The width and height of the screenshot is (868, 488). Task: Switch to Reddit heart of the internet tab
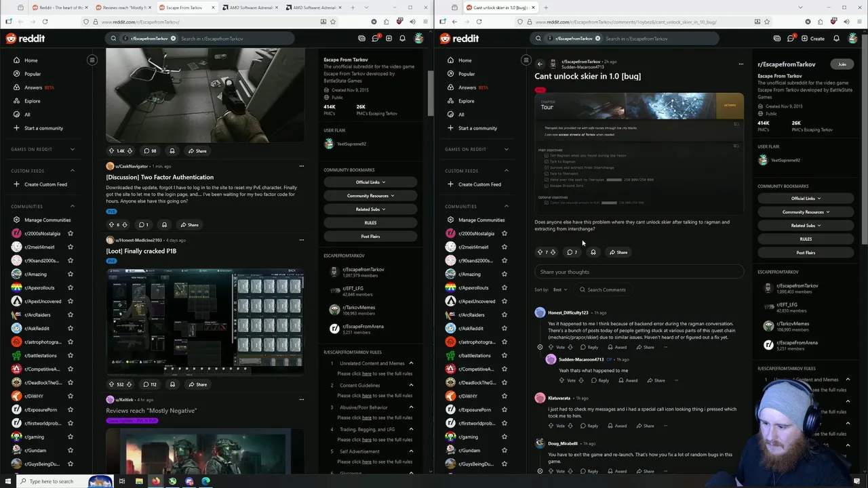pyautogui.click(x=61, y=7)
